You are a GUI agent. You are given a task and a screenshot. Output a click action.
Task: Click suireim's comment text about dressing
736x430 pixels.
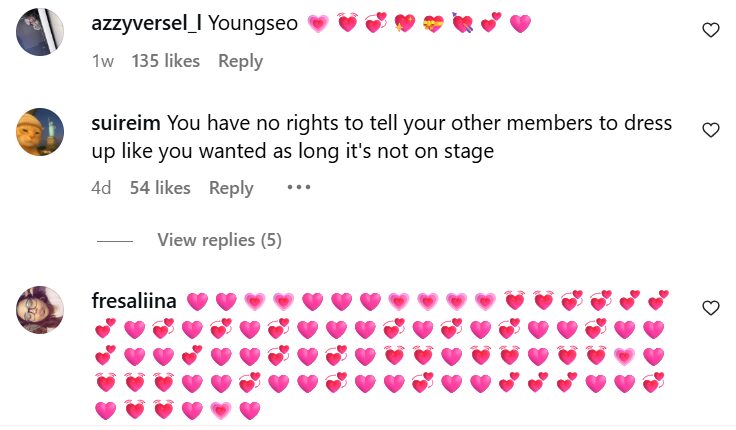click(420, 137)
